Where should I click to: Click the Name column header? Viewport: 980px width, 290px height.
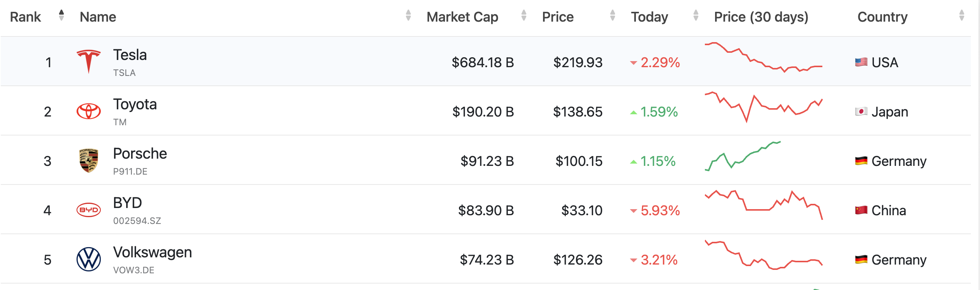[98, 17]
